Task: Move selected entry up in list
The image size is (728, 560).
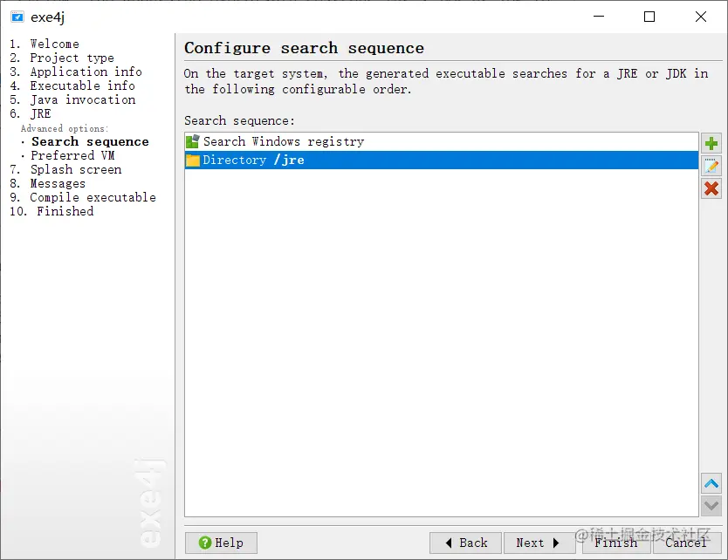Action: tap(711, 484)
